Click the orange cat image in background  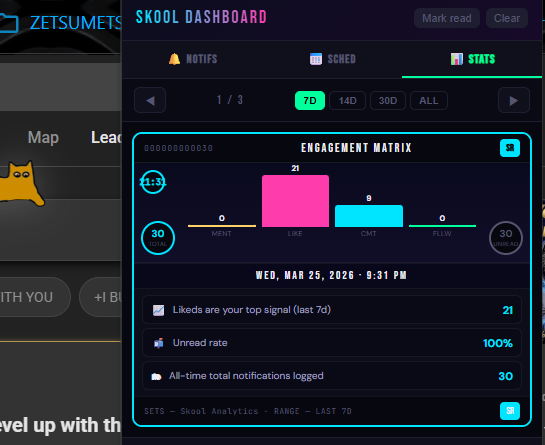[22, 184]
